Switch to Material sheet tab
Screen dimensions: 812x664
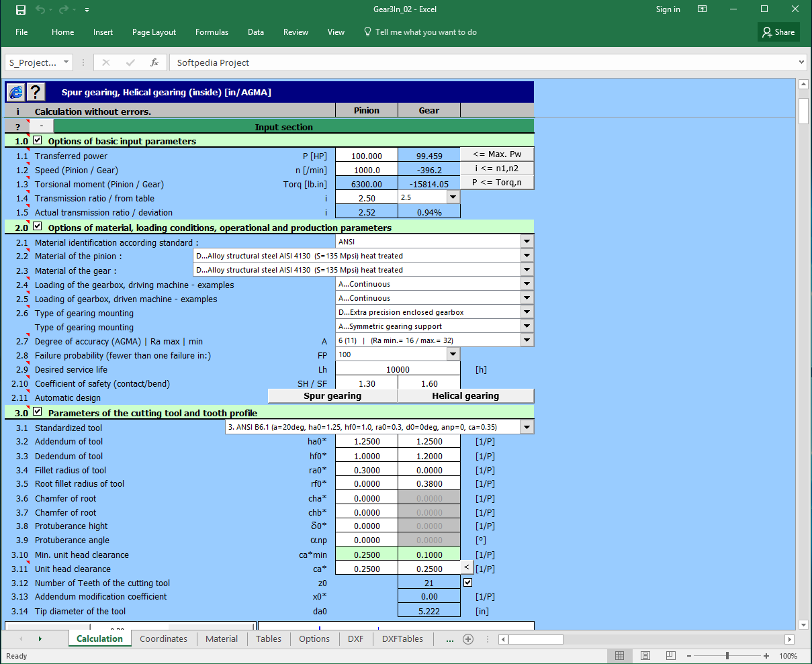pyautogui.click(x=222, y=638)
